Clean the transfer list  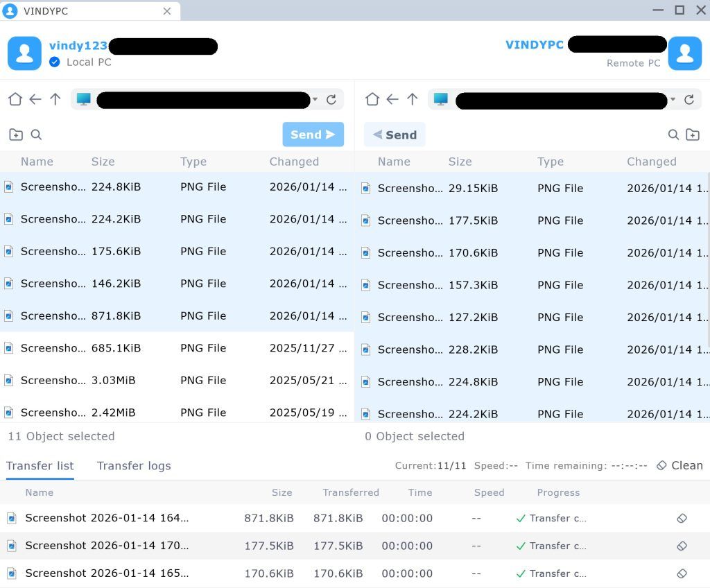[x=679, y=465]
